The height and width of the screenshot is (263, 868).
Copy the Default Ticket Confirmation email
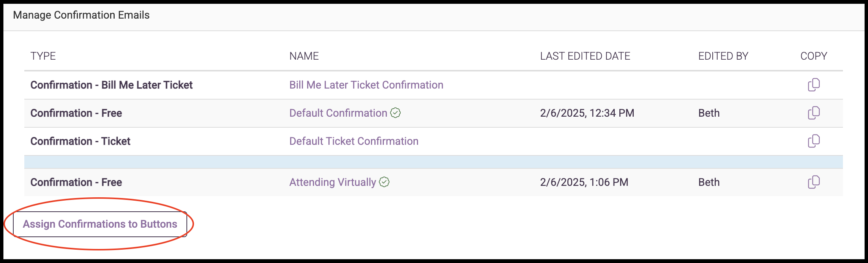(x=814, y=141)
